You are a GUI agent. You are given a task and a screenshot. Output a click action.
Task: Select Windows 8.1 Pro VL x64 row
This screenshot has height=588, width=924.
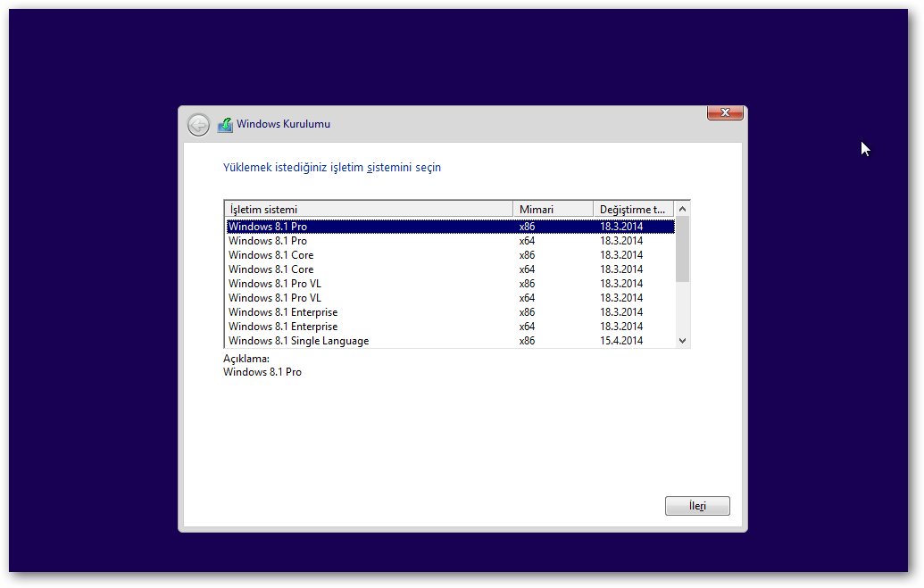(x=451, y=297)
